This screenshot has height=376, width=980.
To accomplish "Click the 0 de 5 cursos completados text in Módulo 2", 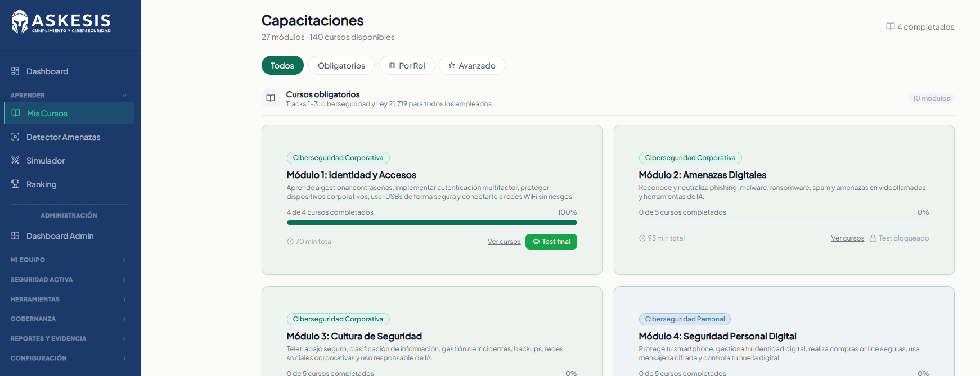I will [682, 212].
